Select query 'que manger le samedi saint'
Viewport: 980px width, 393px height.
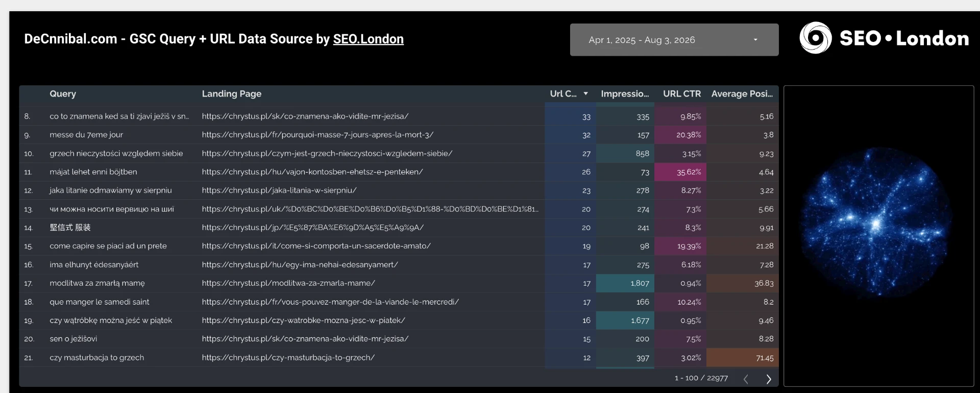[x=100, y=302]
